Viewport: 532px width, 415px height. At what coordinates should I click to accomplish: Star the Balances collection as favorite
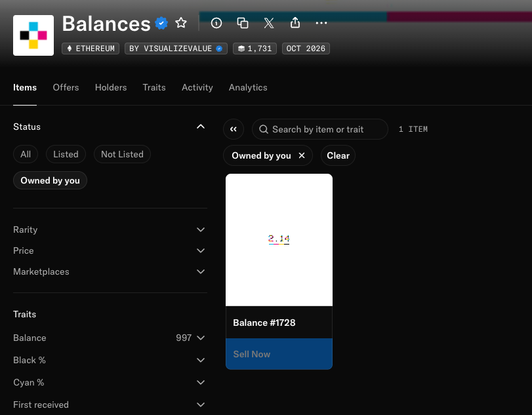[x=181, y=23]
